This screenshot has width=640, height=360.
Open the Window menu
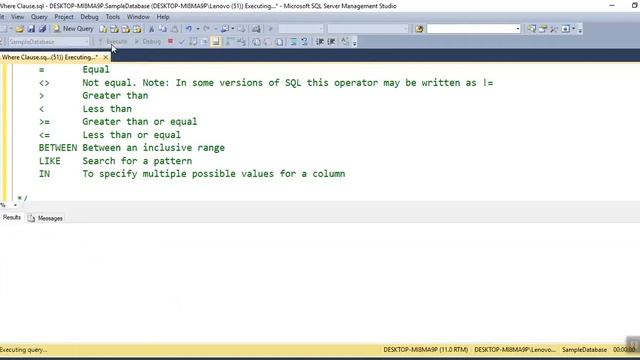point(138,17)
